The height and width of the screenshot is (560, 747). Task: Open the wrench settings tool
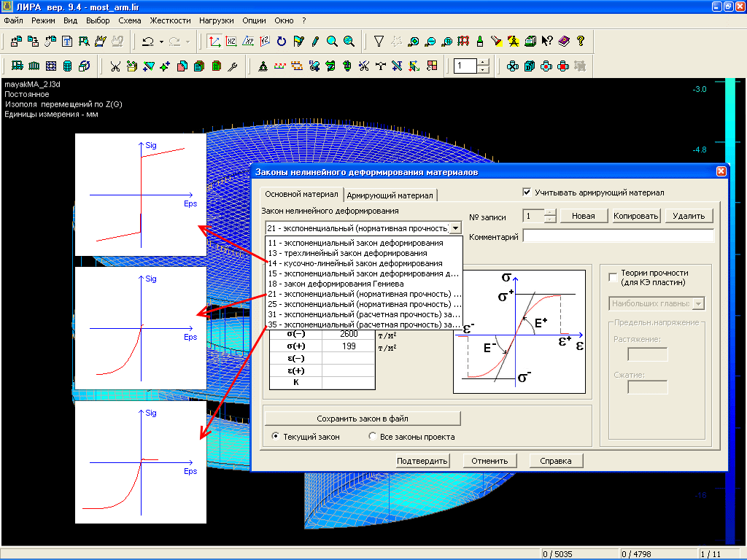click(x=233, y=66)
